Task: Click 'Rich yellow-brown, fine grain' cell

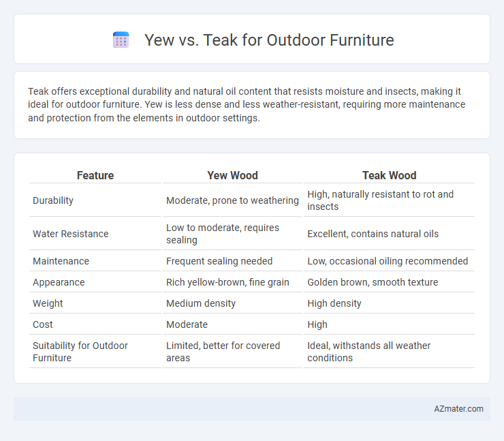Action: click(x=232, y=282)
